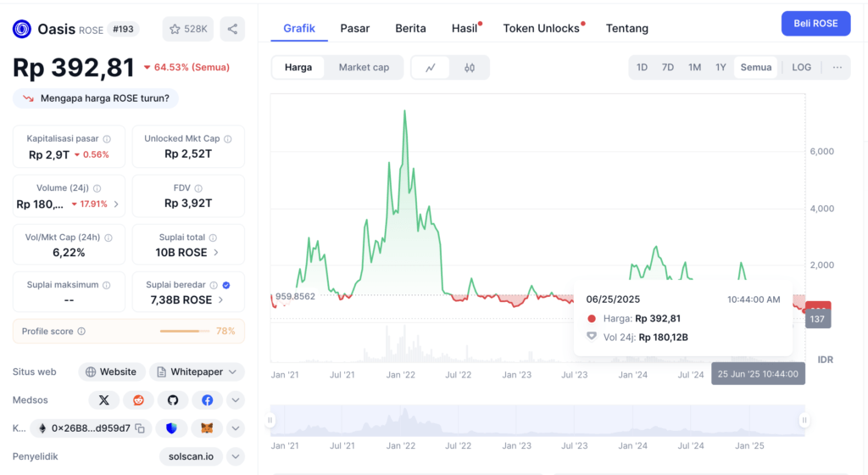Click the verified badge by Suplai beredar

225,285
